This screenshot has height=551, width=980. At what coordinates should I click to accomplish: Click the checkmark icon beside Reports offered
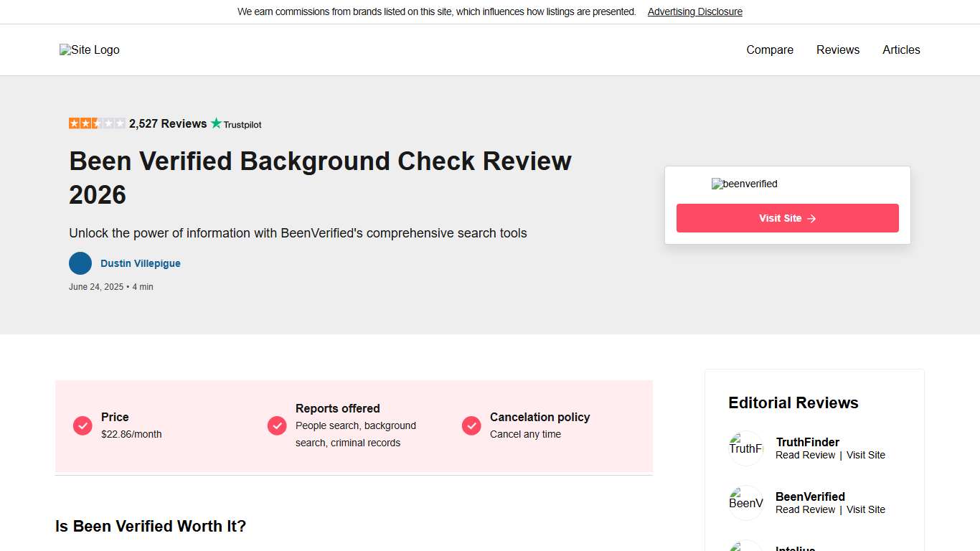pyautogui.click(x=277, y=425)
